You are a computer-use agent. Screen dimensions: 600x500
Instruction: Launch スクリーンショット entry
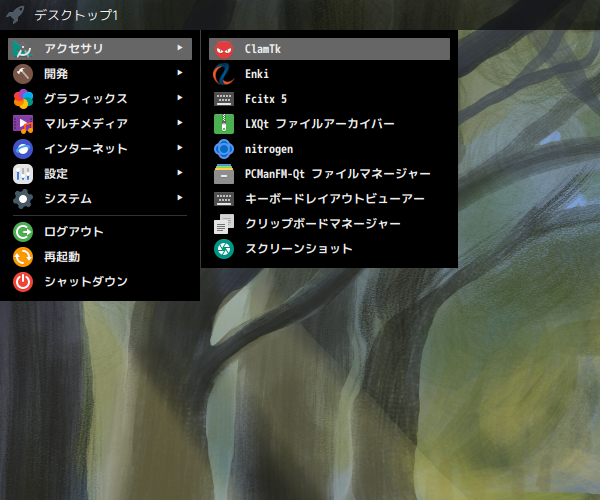pos(329,249)
